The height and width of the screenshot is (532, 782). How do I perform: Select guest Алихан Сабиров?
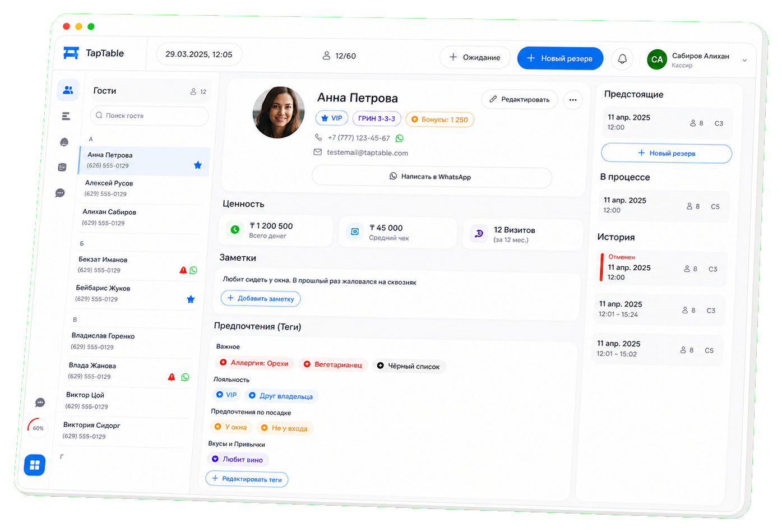click(140, 218)
